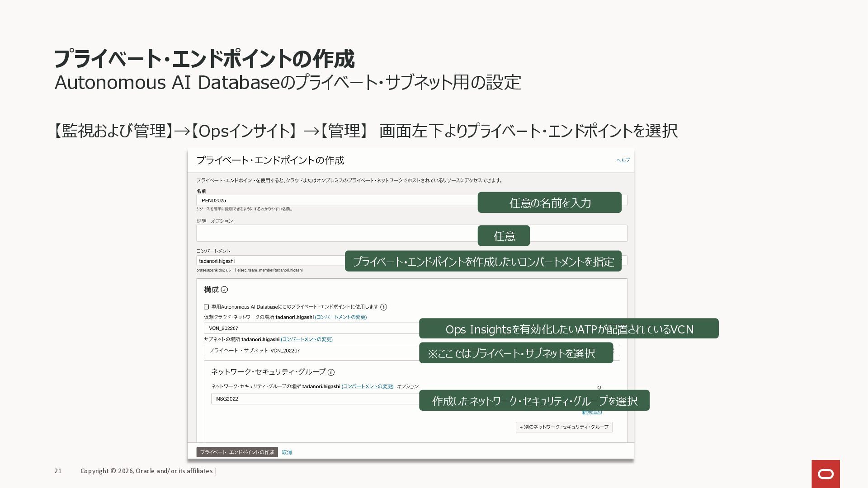Click the name field containing PEND2025
Image resolution: width=868 pixels, height=488 pixels.
(x=336, y=201)
